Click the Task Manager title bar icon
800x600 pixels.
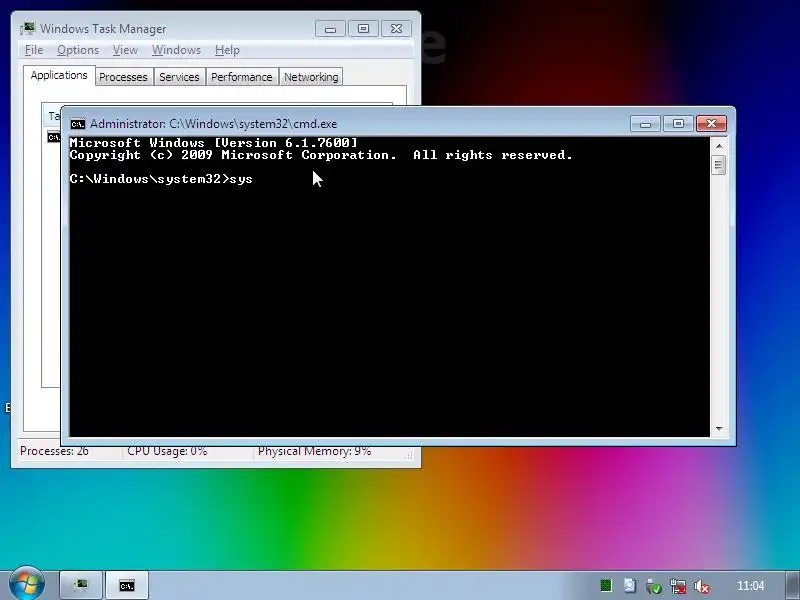pyautogui.click(x=28, y=29)
